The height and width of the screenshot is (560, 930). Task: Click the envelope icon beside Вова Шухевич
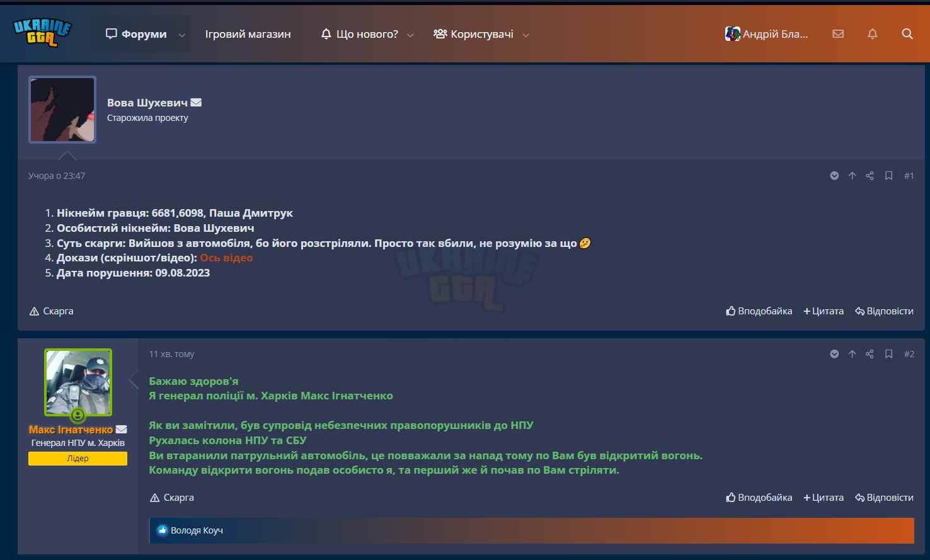pyautogui.click(x=196, y=103)
